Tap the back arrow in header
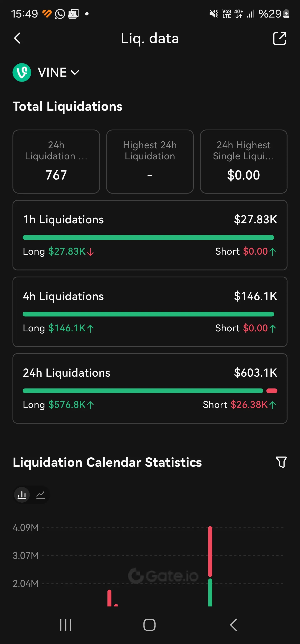Image resolution: width=300 pixels, height=644 pixels. 17,38
